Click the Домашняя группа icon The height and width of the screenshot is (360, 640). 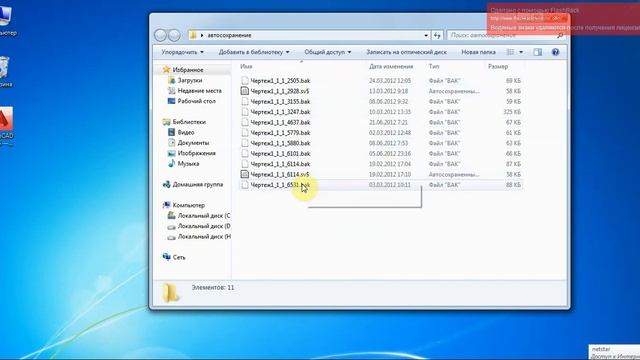coord(166,184)
